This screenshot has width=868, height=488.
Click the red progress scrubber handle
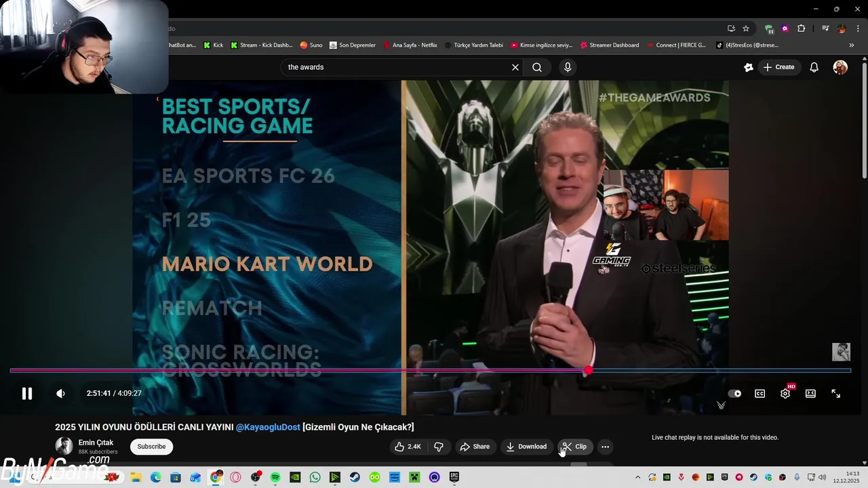point(588,370)
